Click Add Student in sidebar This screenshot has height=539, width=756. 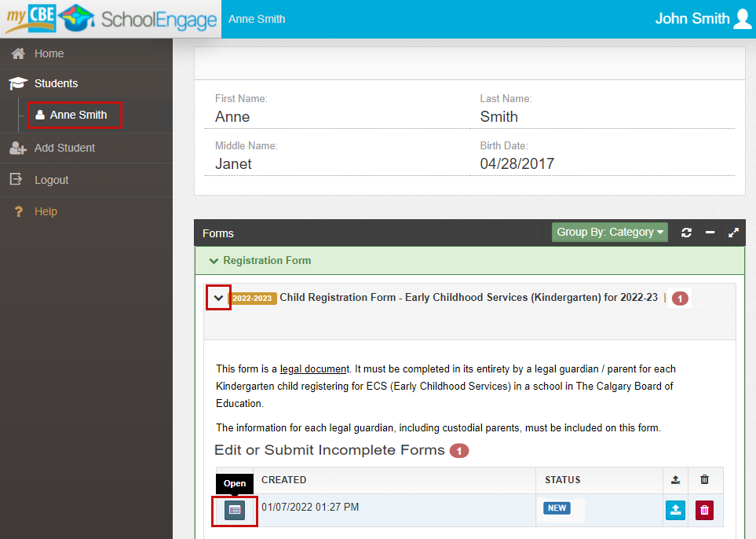(x=64, y=148)
